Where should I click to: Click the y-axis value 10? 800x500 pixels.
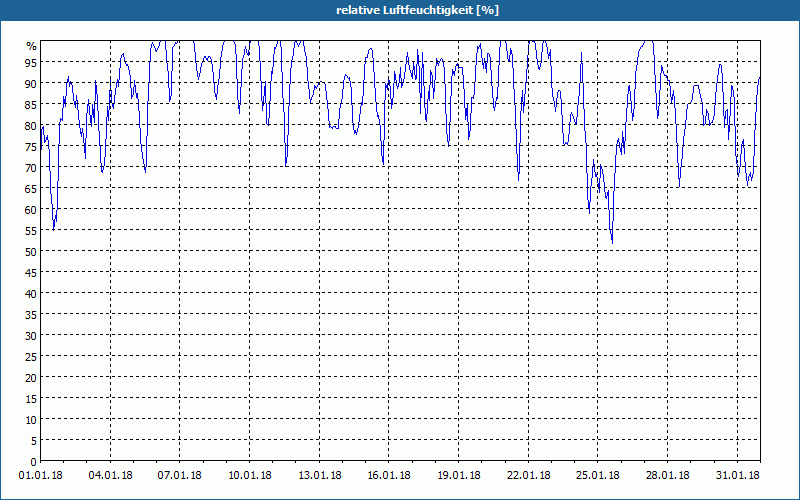tap(31, 419)
